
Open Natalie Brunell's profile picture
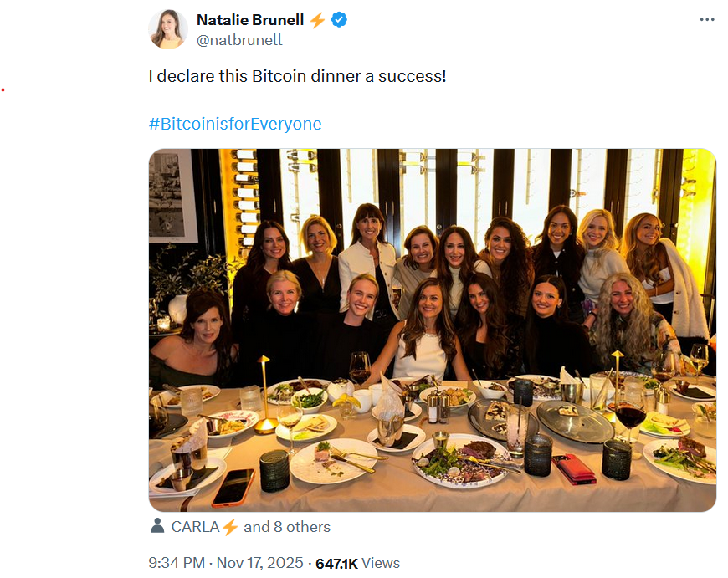point(168,29)
